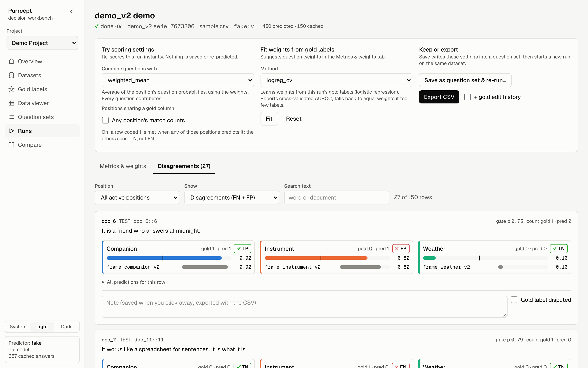588x368 pixels.
Task: Click the TN badge on doc_6 Weather card
Action: [x=559, y=248]
